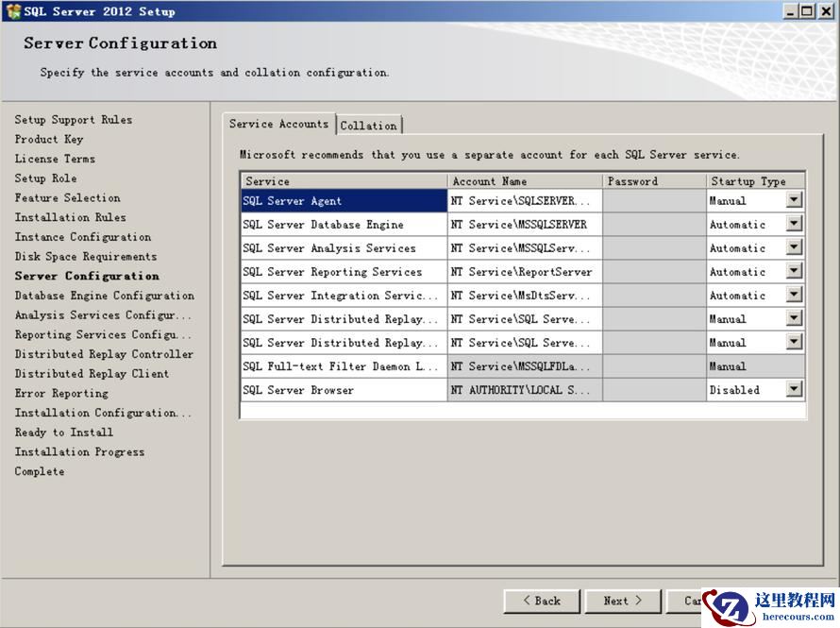The width and height of the screenshot is (840, 628).
Task: Click Disk Space Requirements in the sidebar
Action: 86,256
